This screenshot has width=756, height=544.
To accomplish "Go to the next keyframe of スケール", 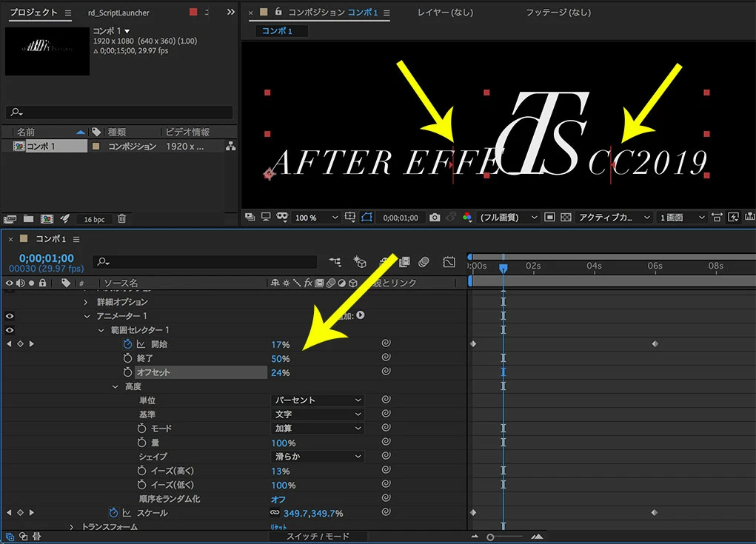I will point(32,513).
